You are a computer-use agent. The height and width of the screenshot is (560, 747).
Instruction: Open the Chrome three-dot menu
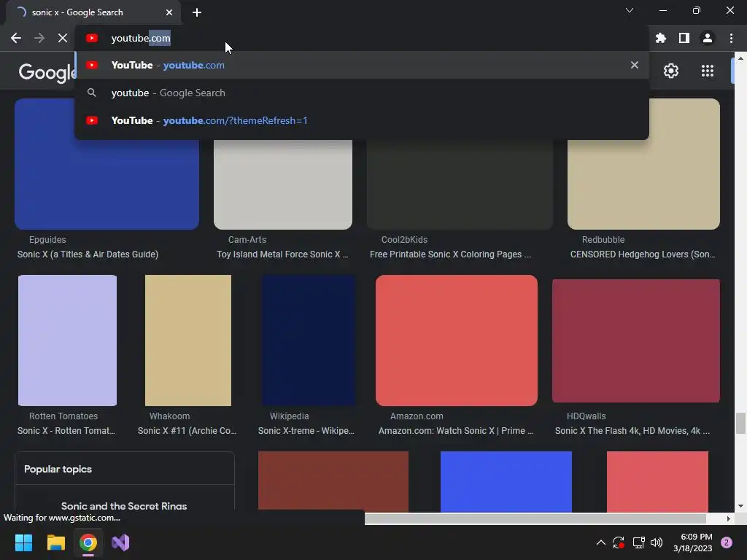[x=731, y=38]
